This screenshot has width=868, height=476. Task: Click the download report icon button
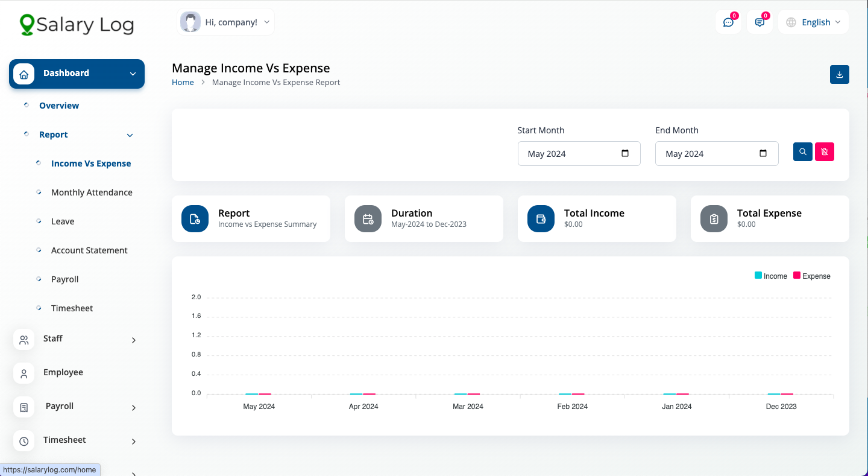tap(839, 75)
